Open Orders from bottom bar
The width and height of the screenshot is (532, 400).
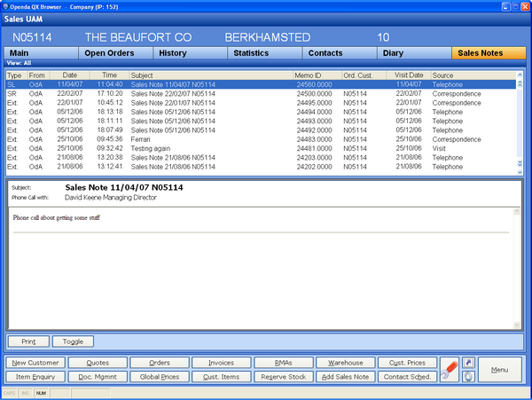pyautogui.click(x=160, y=363)
